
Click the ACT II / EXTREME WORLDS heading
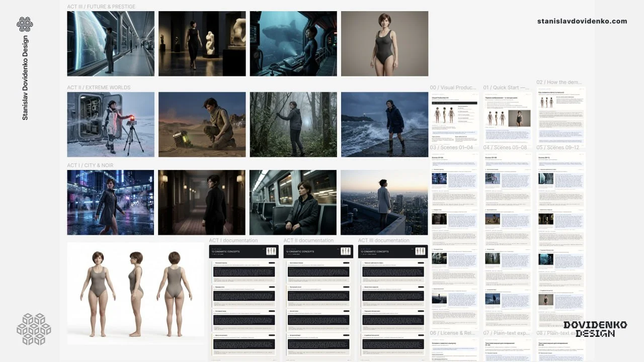pyautogui.click(x=99, y=87)
